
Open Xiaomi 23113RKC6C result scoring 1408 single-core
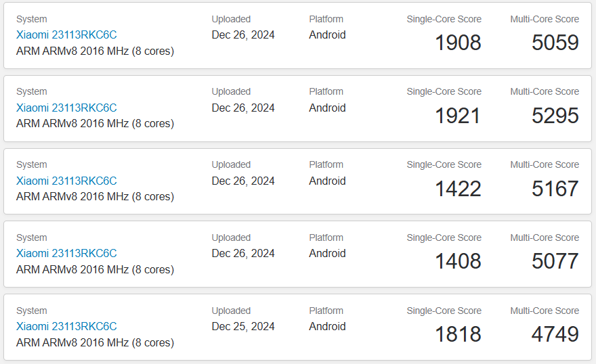66,253
